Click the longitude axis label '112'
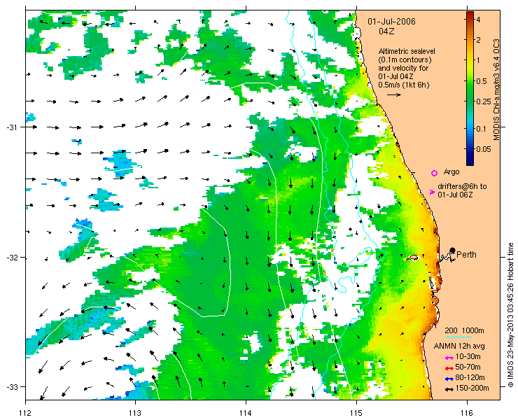This screenshot has width=518, height=420. coord(25,413)
